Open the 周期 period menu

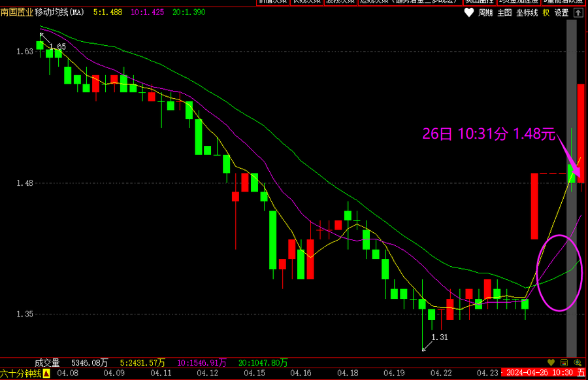coord(485,13)
